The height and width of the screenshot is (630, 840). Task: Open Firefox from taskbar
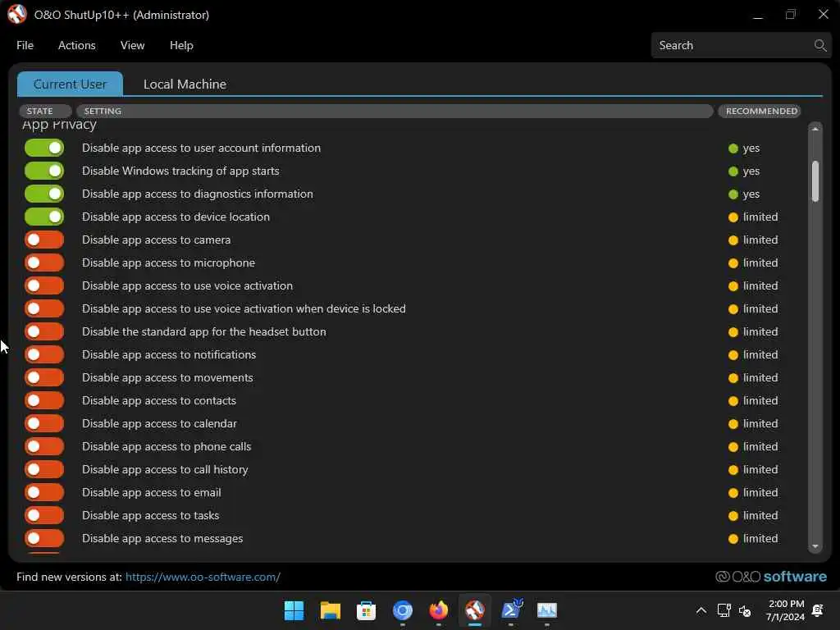439,610
